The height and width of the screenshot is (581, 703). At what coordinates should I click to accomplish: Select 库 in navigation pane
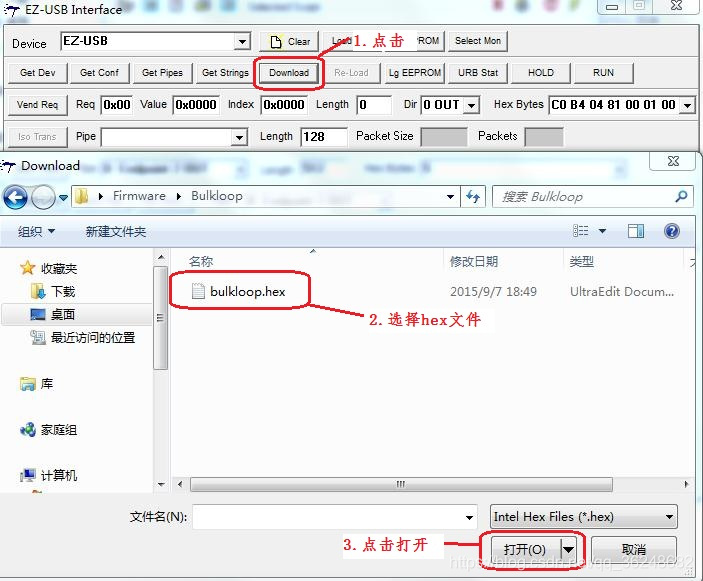pyautogui.click(x=47, y=384)
